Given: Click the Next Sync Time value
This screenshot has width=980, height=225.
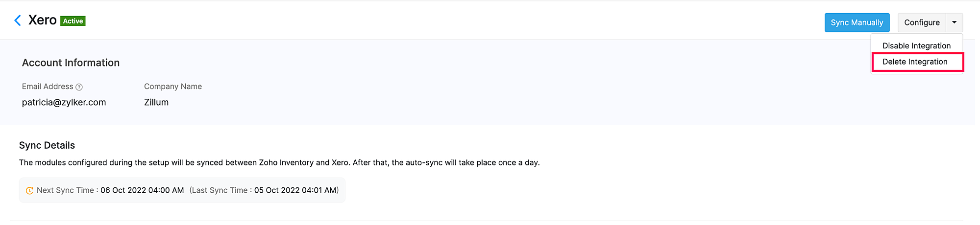Looking at the screenshot, I should click(x=142, y=190).
